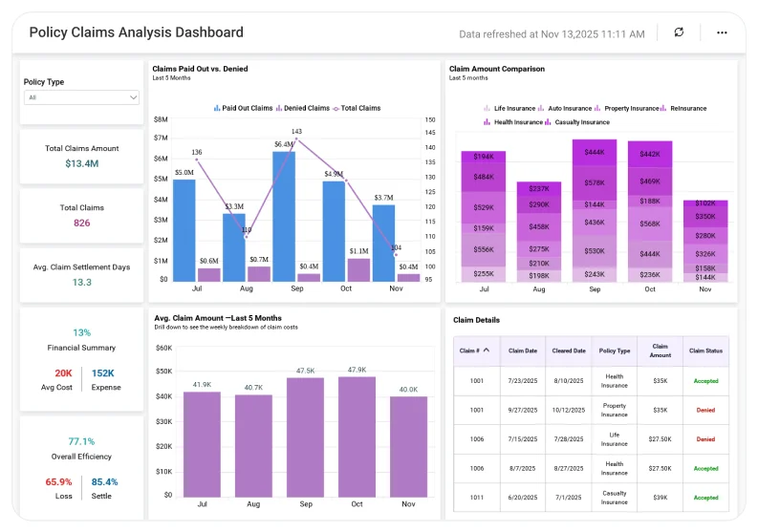This screenshot has width=758, height=532.
Task: Click claim number 1011 cell
Action: [x=477, y=498]
